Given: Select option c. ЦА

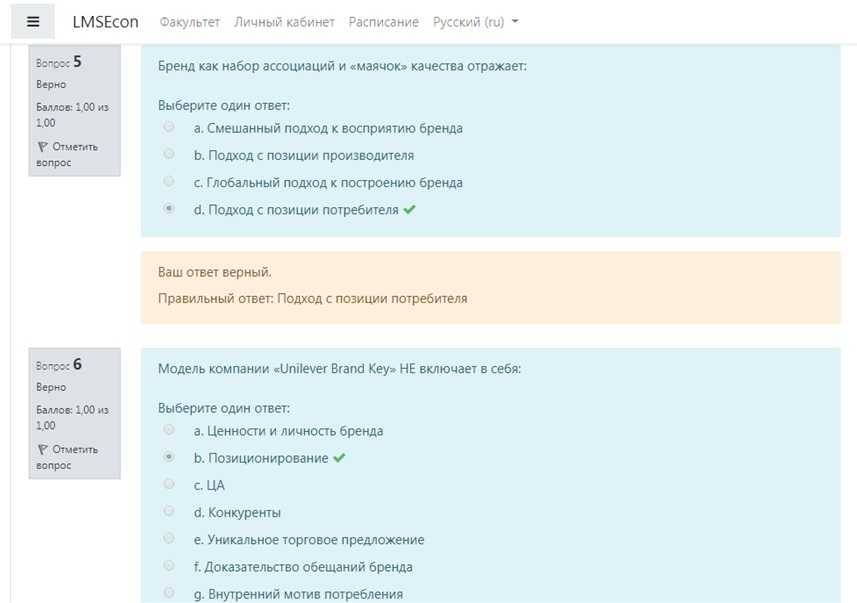Looking at the screenshot, I should (x=169, y=484).
